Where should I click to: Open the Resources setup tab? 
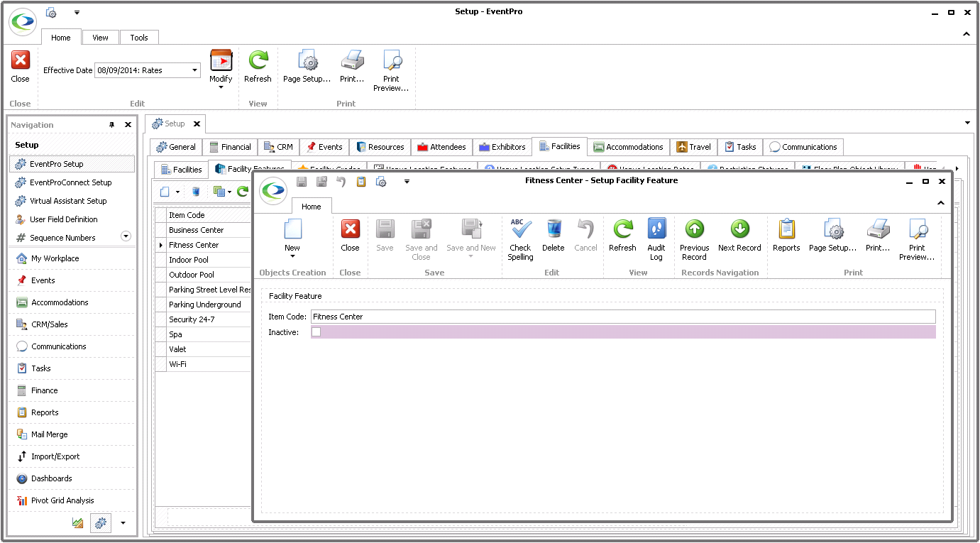coord(380,147)
